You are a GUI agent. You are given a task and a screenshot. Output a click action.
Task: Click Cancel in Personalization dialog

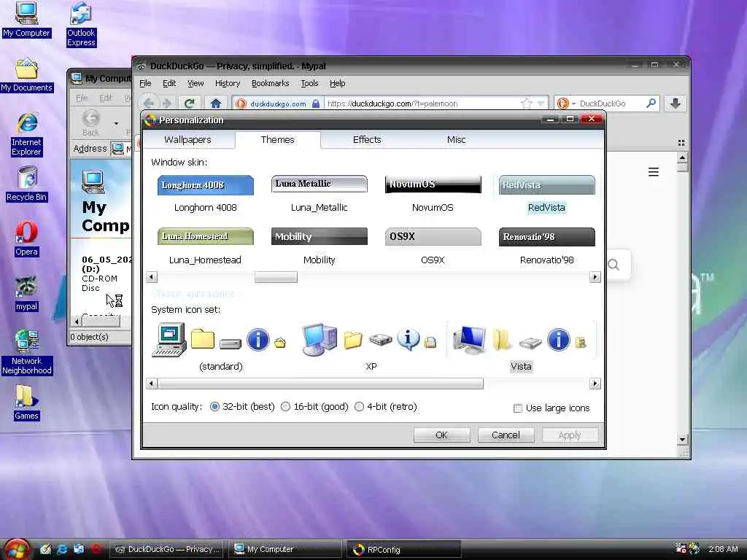click(x=506, y=435)
